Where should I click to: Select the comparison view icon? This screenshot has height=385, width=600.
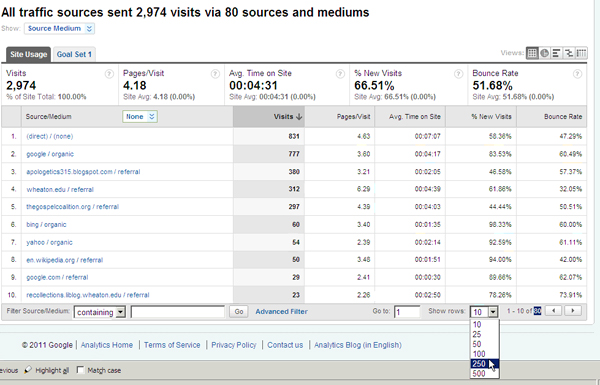click(569, 53)
